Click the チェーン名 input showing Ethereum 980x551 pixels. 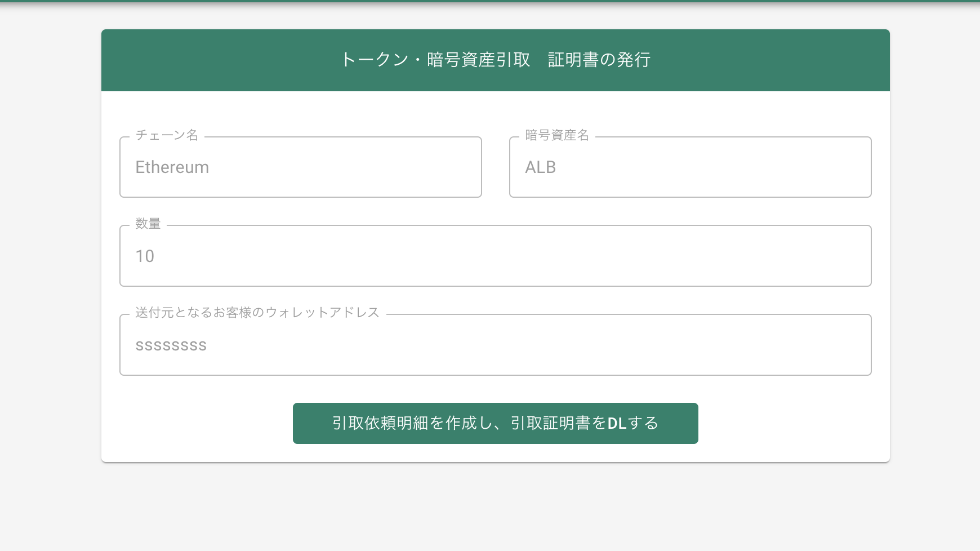point(300,167)
